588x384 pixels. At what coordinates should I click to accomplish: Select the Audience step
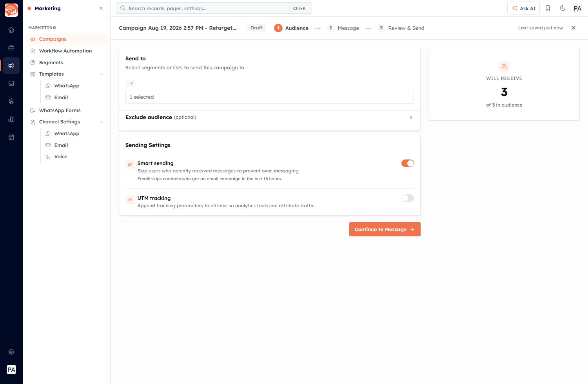(x=291, y=28)
